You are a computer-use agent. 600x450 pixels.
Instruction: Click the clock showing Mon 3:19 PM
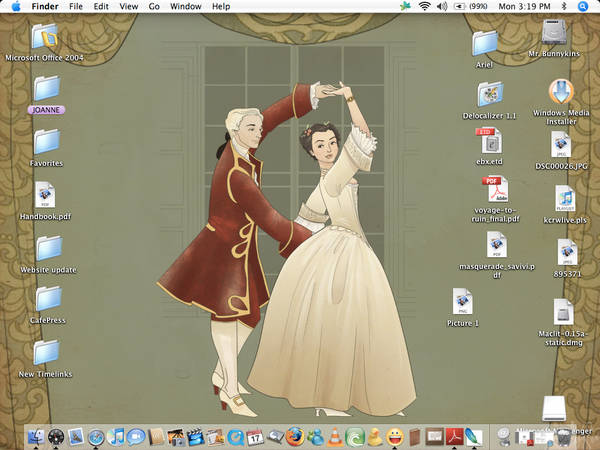[524, 7]
